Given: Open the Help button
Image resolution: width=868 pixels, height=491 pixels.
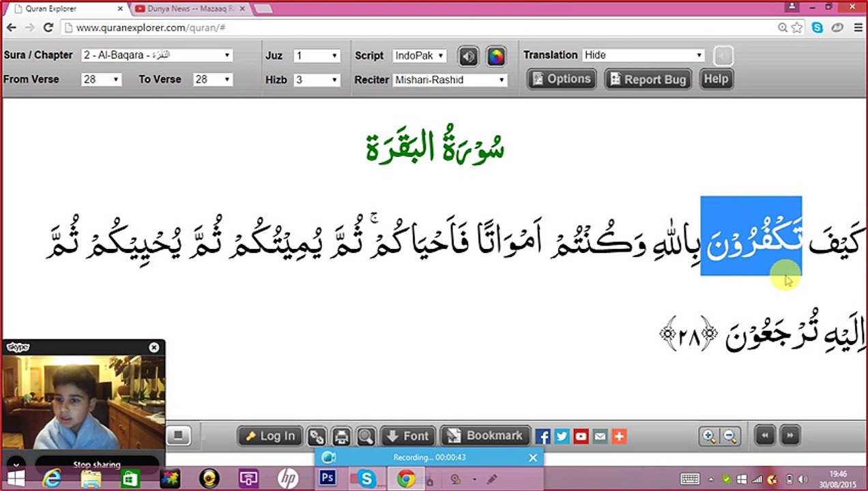Looking at the screenshot, I should click(x=716, y=79).
